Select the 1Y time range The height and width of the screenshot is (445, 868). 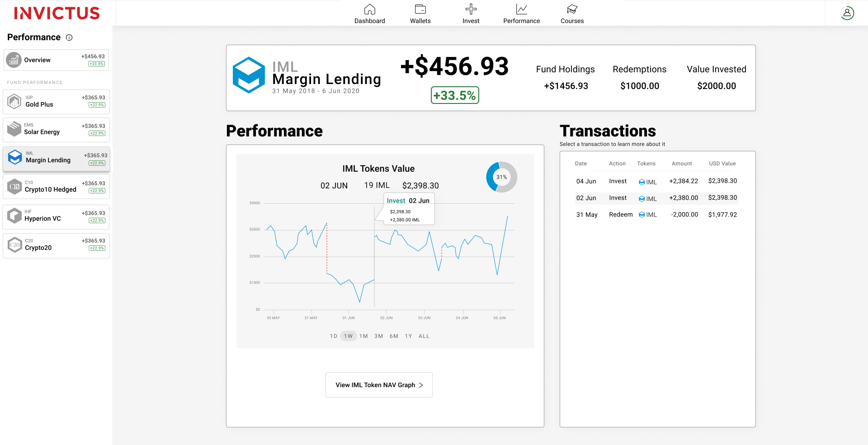(x=409, y=336)
